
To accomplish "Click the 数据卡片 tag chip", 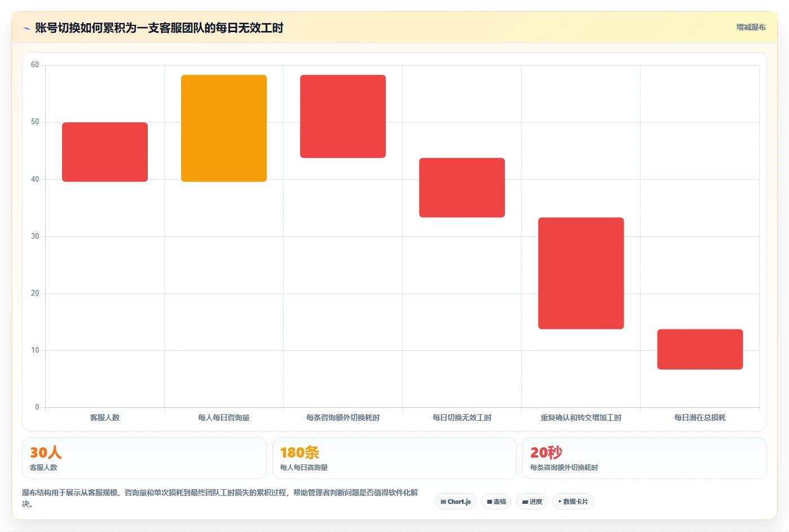I will [x=572, y=502].
